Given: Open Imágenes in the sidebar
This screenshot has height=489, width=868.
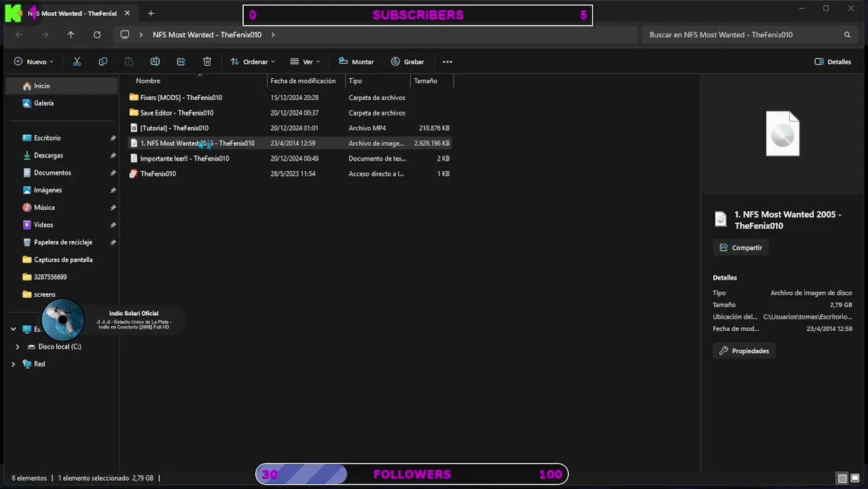Looking at the screenshot, I should pyautogui.click(x=48, y=190).
